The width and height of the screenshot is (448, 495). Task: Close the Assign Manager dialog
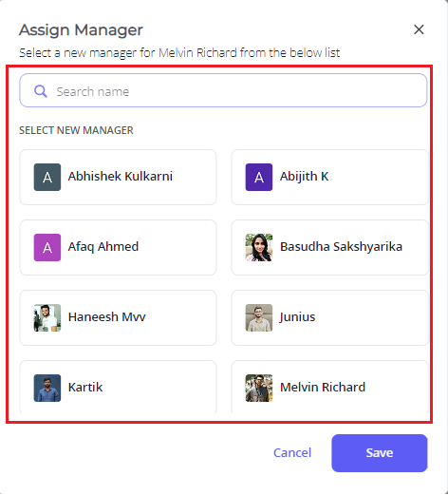tap(419, 29)
